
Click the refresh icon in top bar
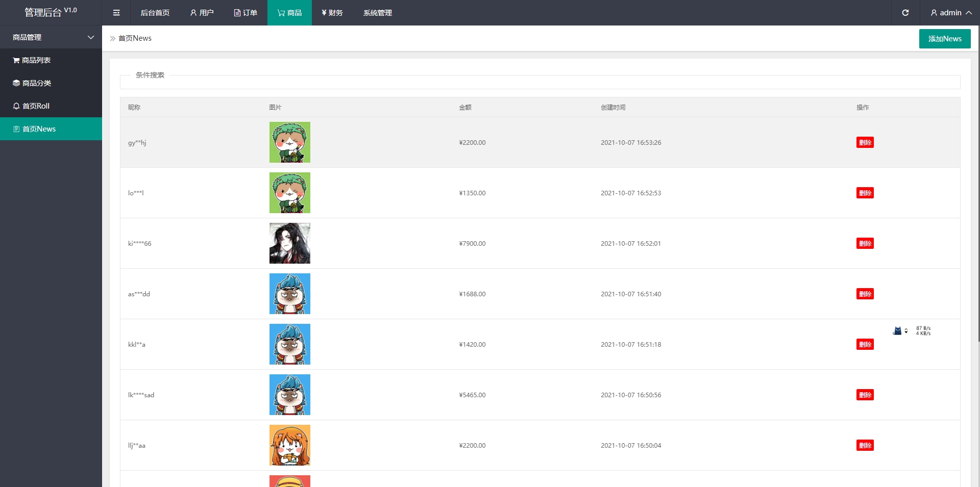pyautogui.click(x=905, y=13)
